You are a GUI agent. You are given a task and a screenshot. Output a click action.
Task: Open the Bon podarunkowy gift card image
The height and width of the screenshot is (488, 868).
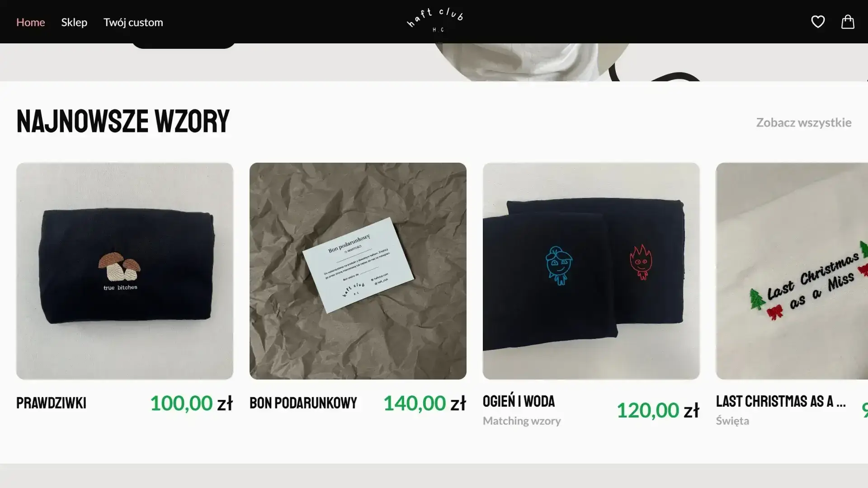click(358, 271)
